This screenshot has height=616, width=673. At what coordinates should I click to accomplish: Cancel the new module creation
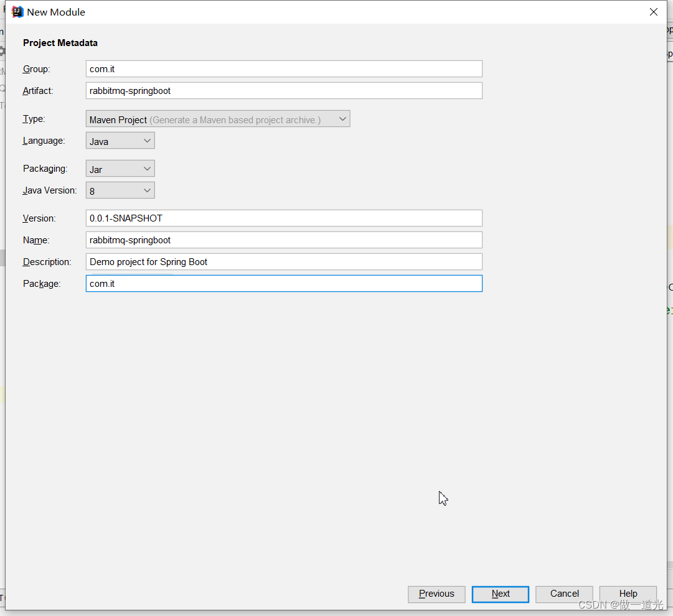[x=563, y=594]
